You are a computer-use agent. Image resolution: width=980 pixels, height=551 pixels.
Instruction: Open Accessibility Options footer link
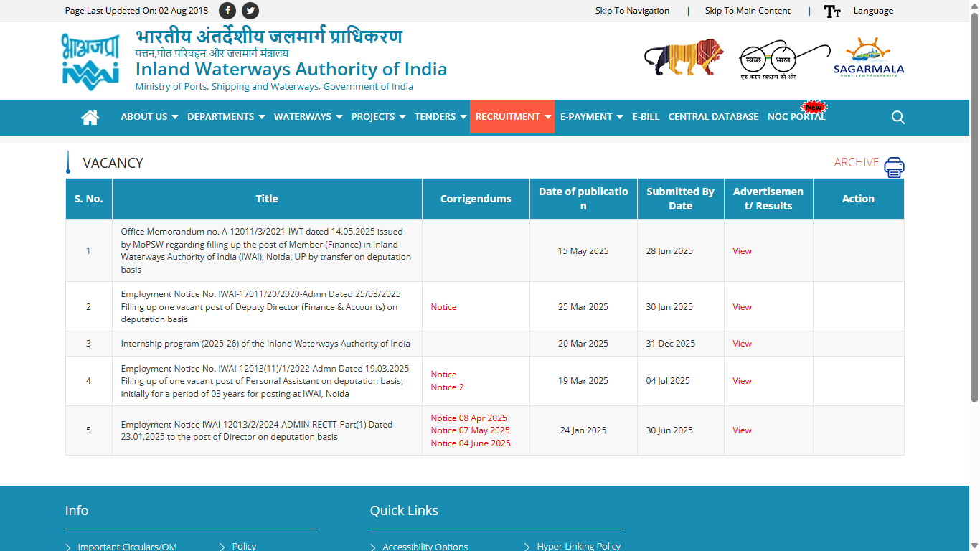(x=425, y=547)
